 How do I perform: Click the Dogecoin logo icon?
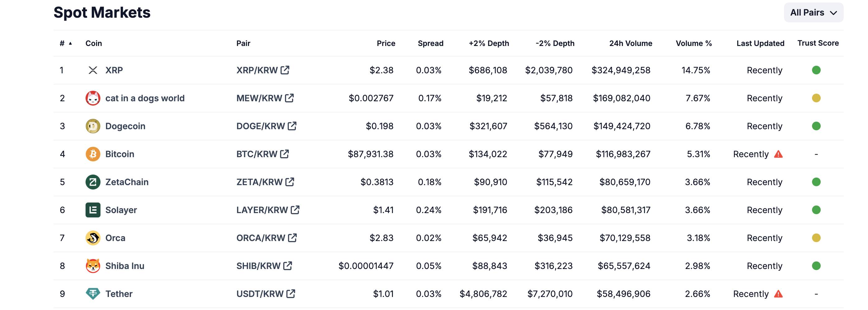point(93,126)
